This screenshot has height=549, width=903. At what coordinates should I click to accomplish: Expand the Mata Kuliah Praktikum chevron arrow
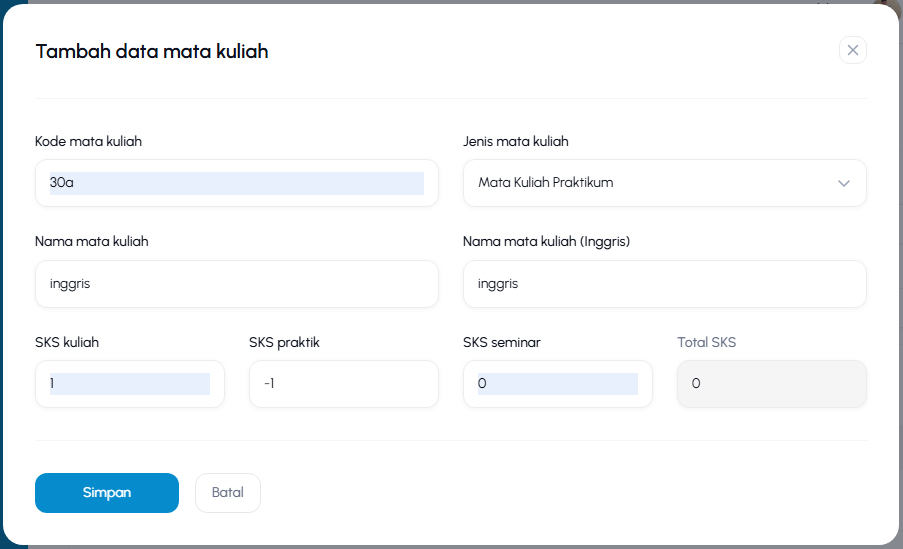tap(844, 183)
